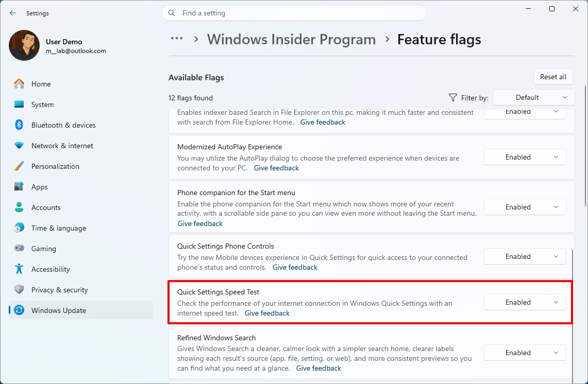Click Give feedback for indexer based Search

[x=323, y=122]
